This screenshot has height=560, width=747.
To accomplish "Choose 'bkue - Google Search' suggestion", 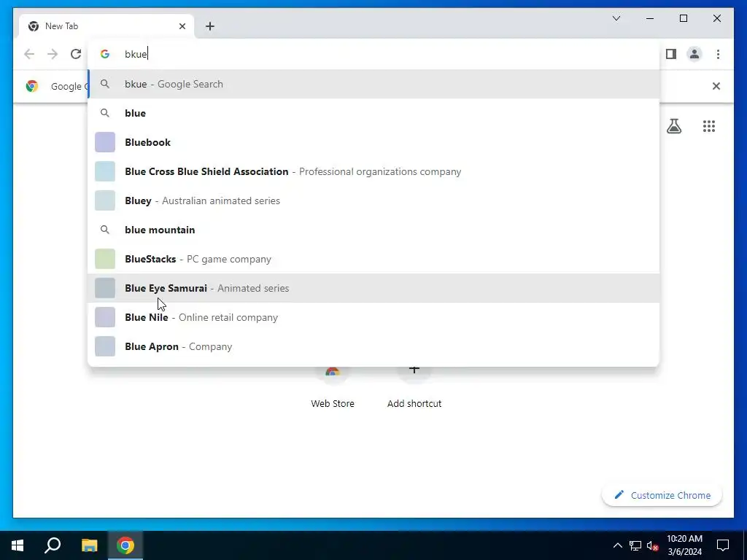I will click(373, 84).
